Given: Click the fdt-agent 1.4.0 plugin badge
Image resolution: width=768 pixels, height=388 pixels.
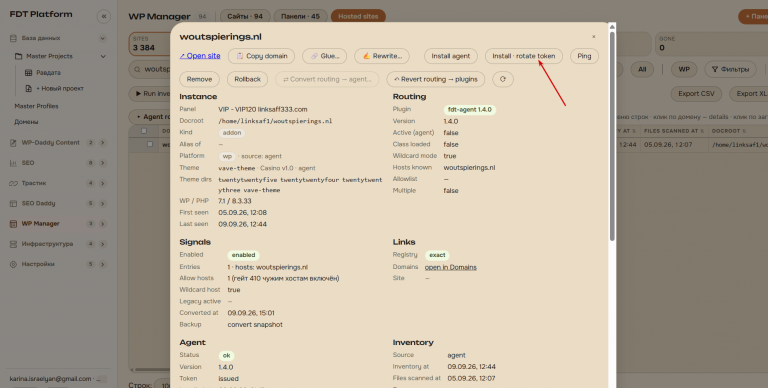Looking at the screenshot, I should click(x=470, y=110).
